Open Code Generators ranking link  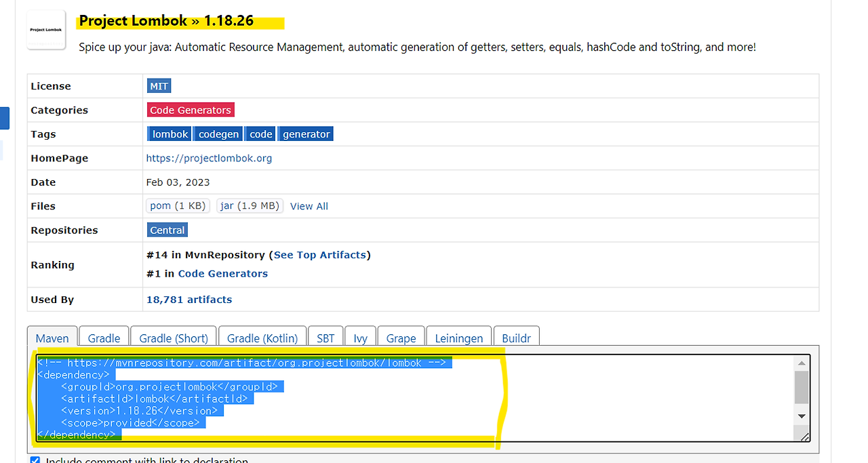[223, 273]
